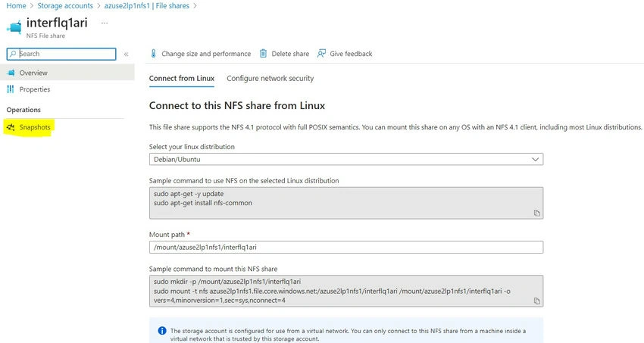Click the 'Select your linux distribution' label
Viewport: 644px width, 343px height.
coord(192,146)
